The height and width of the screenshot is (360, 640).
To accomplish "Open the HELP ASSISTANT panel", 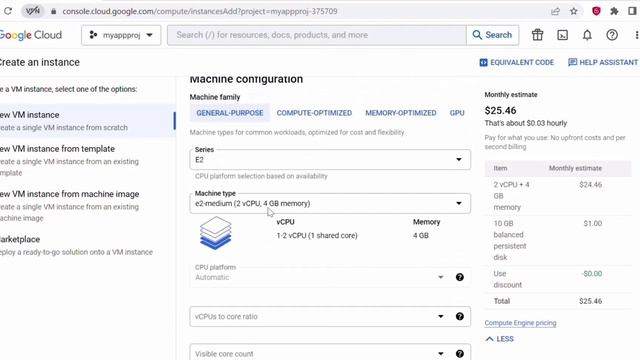I will [603, 62].
